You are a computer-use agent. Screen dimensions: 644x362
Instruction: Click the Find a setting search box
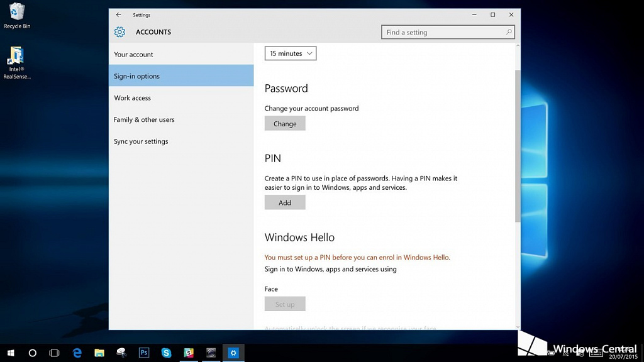tap(448, 32)
